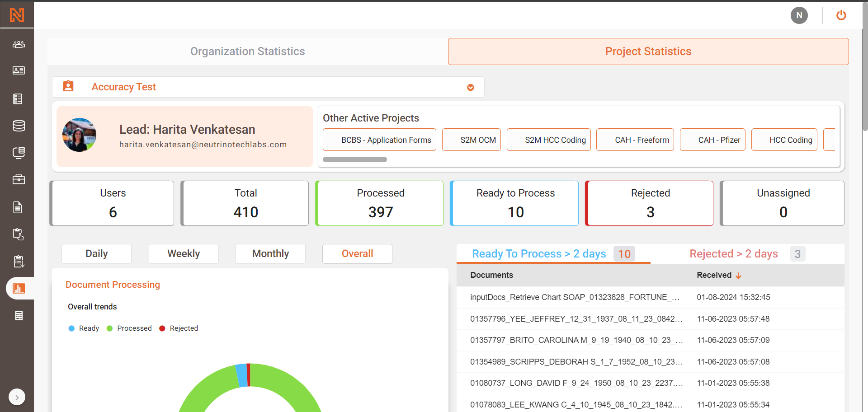Image resolution: width=868 pixels, height=412 pixels.
Task: Open 01357796_YEE_JEFFREY document row
Action: coord(650,319)
